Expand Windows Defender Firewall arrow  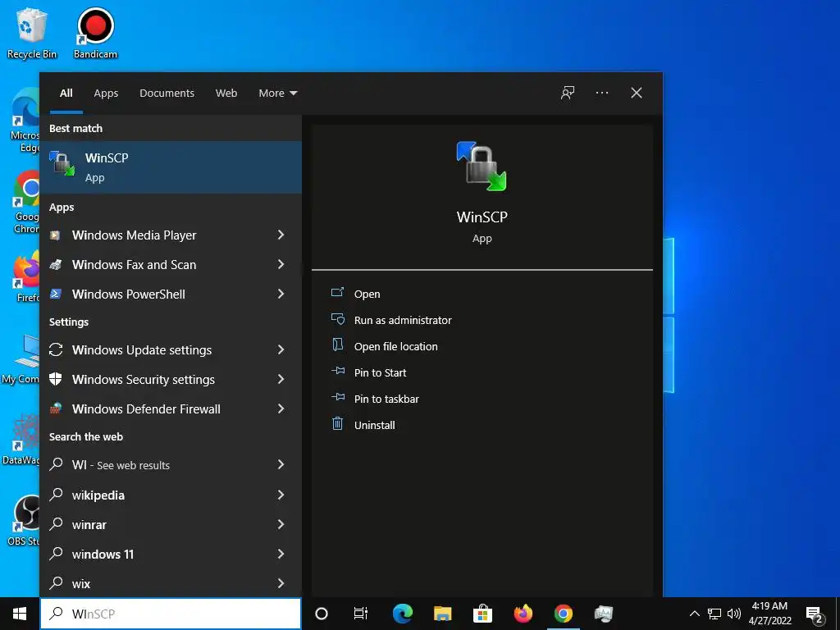click(x=281, y=409)
